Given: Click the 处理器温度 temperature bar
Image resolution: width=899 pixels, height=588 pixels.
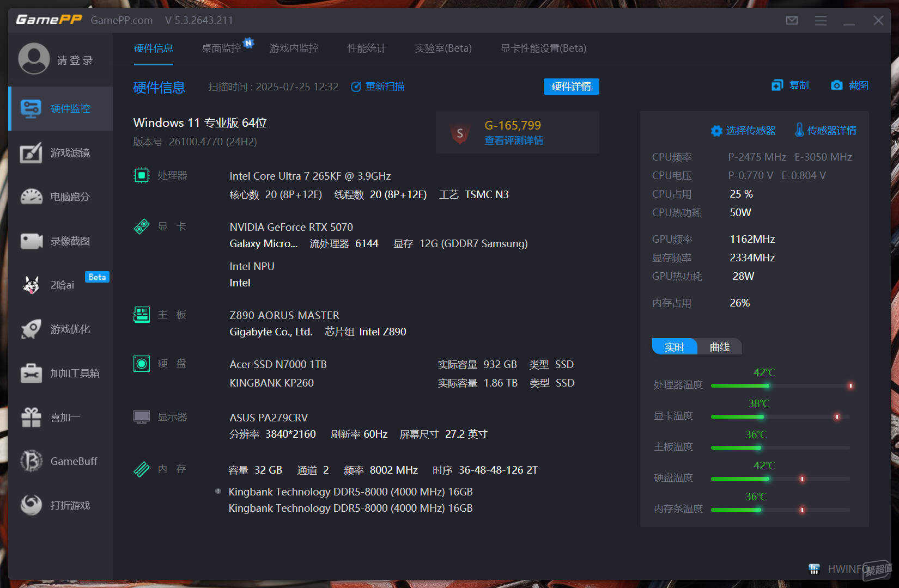Looking at the screenshot, I should (780, 385).
